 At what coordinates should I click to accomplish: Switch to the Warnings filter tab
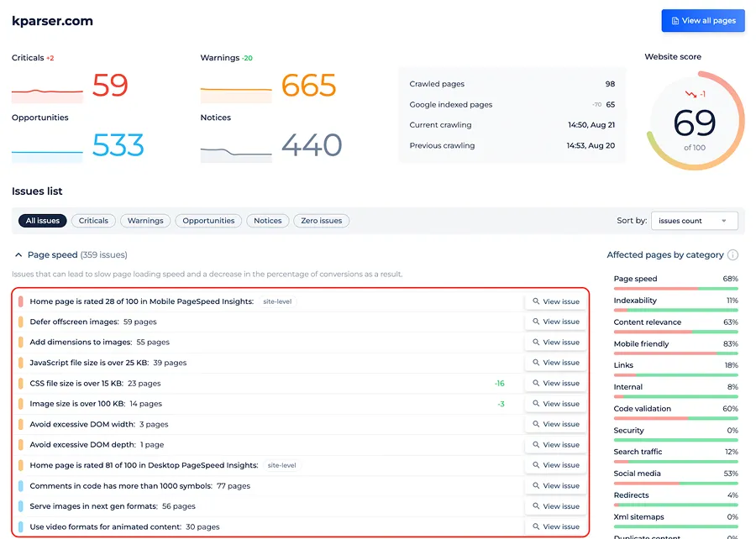pos(145,221)
